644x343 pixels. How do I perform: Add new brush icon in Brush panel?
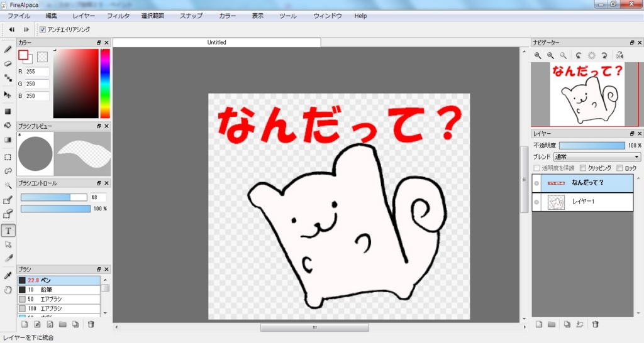pos(25,324)
